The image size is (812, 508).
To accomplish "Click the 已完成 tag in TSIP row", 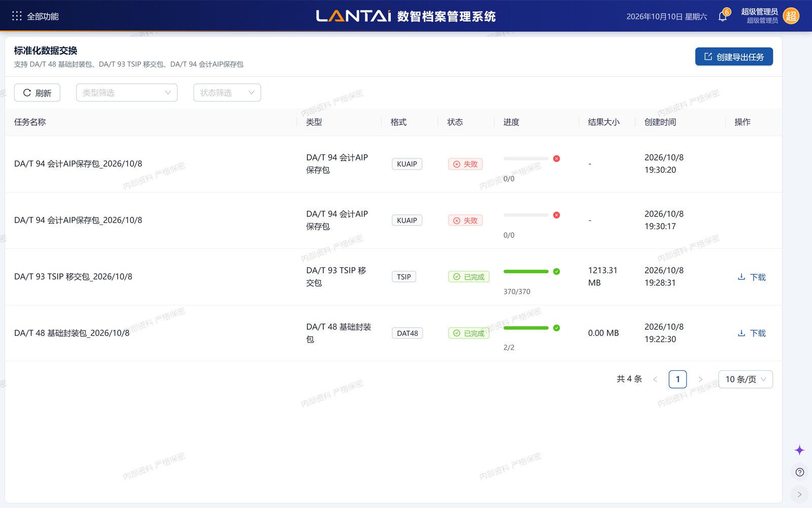I will [468, 277].
